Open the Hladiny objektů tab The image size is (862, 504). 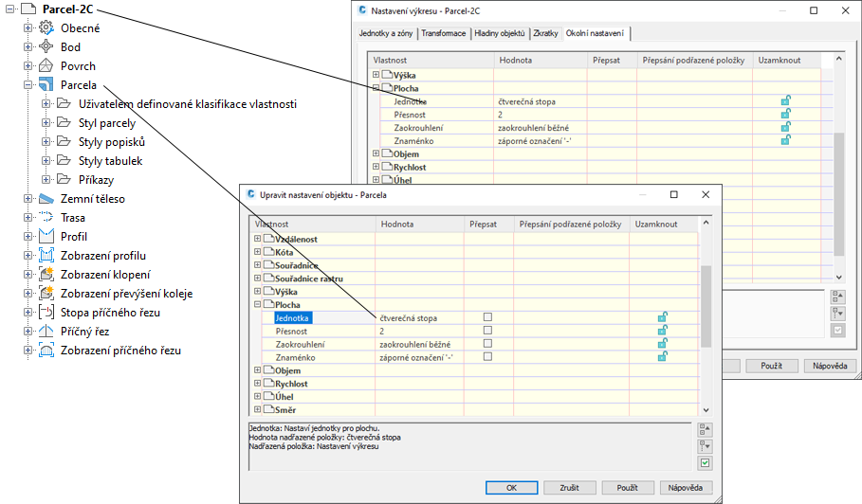pyautogui.click(x=500, y=33)
